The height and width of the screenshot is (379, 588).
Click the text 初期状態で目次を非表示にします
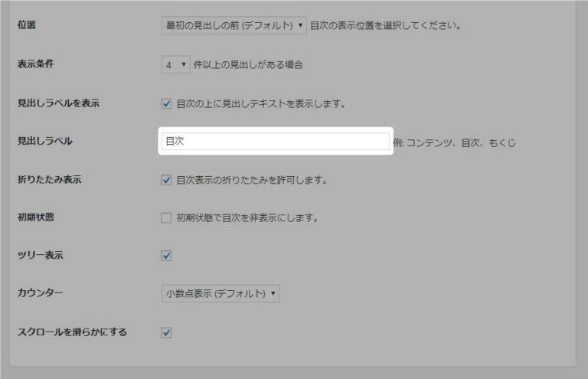(x=247, y=218)
